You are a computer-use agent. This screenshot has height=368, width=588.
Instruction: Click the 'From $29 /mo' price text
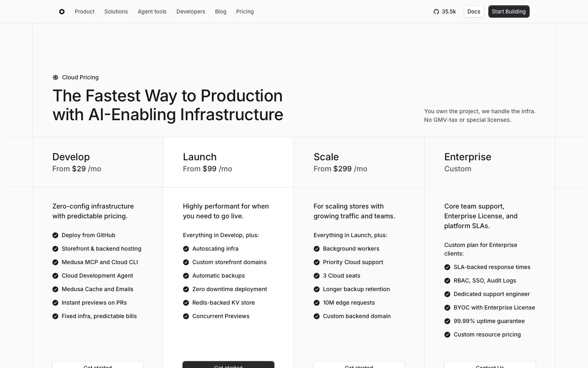click(x=77, y=169)
